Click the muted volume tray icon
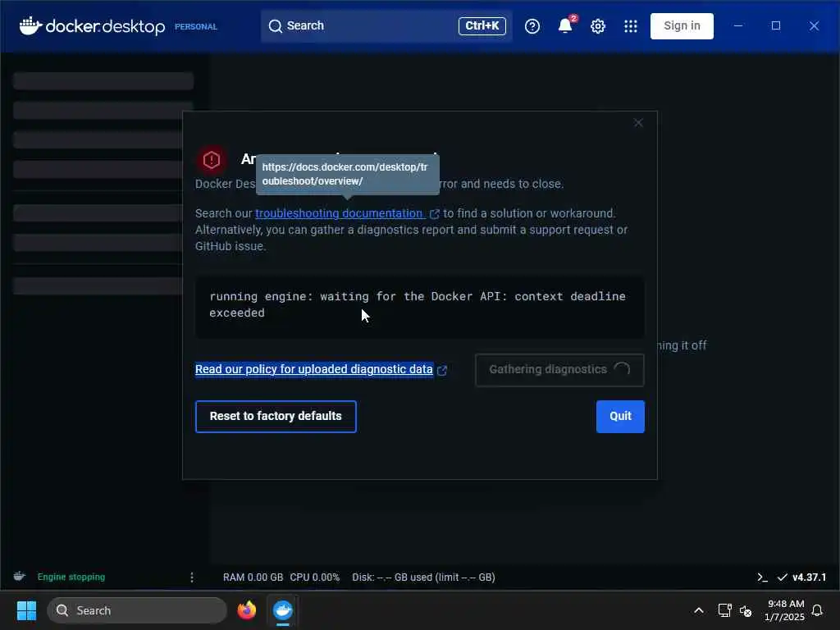 tap(745, 610)
